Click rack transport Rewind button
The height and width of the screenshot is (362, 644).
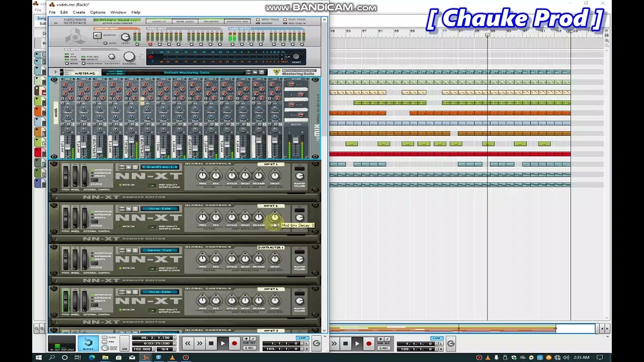pos(188,343)
